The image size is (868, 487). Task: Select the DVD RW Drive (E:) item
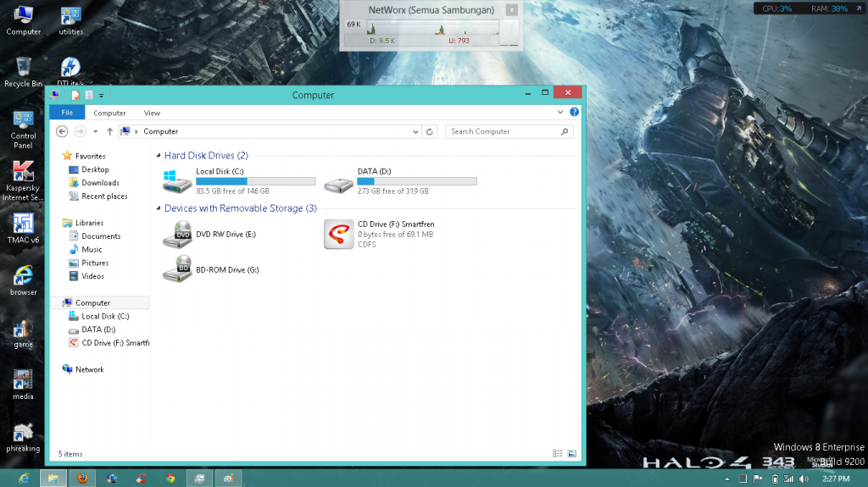[210, 234]
